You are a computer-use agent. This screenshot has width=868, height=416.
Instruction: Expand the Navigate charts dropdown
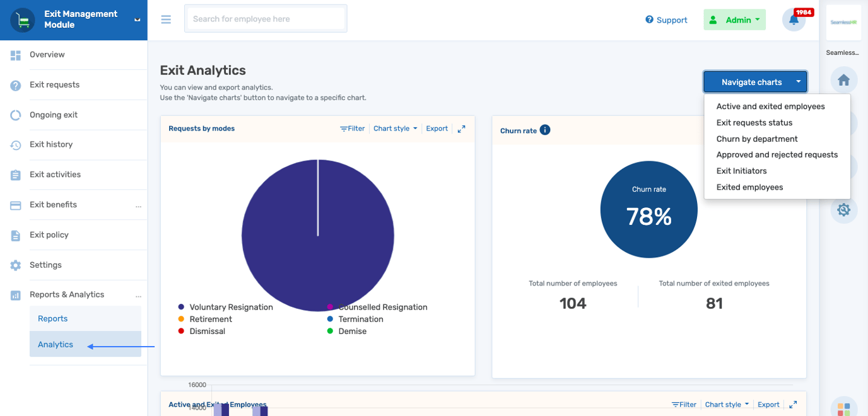(x=754, y=81)
